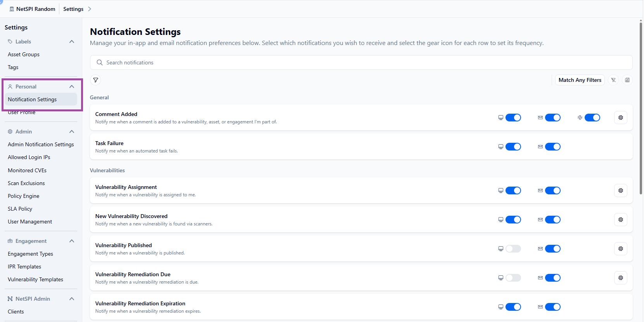Click the Match Any Filters button
This screenshot has width=644, height=322.
pos(580,80)
